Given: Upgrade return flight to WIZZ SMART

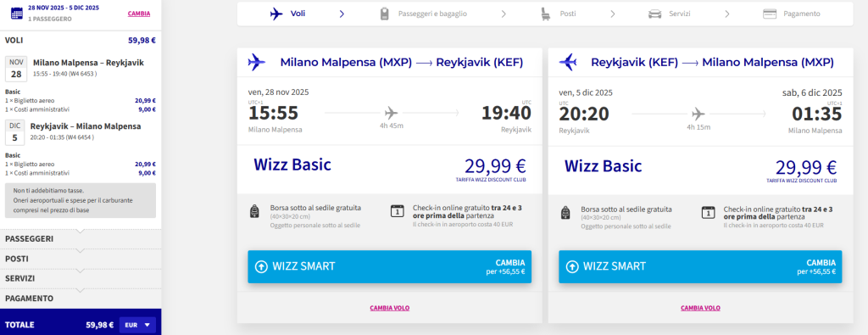Looking at the screenshot, I should (700, 266).
